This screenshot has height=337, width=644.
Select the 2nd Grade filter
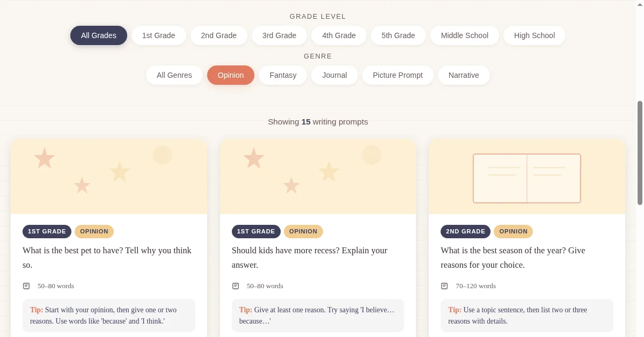tap(218, 35)
